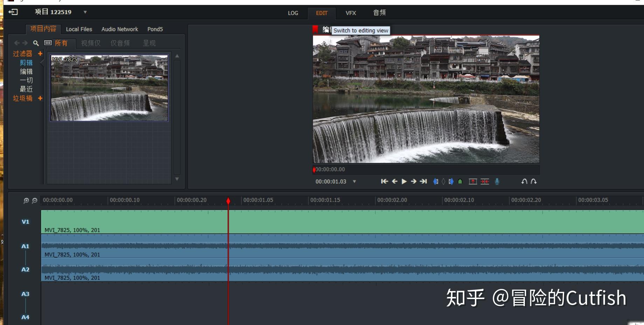The image size is (644, 325).
Task: Open the Audio Network tab
Action: tap(119, 29)
